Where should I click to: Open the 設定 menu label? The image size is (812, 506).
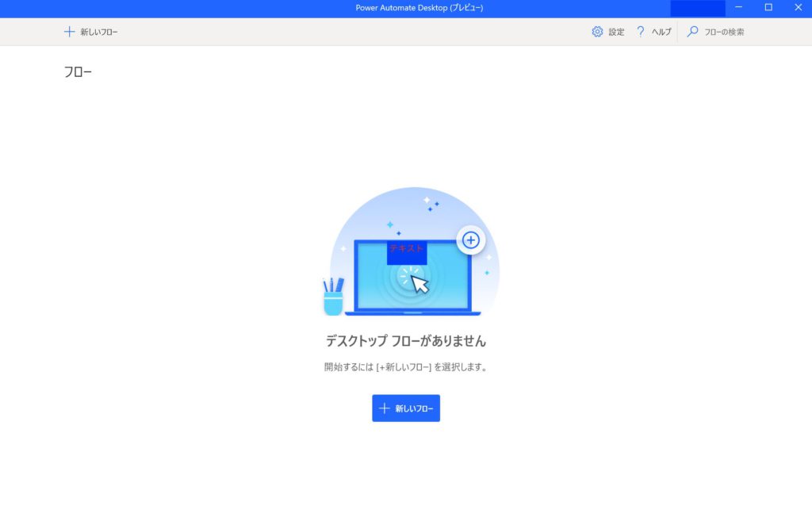[616, 32]
